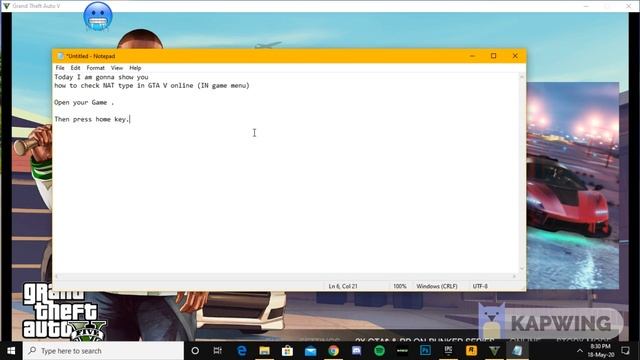Viewport: 640px width, 360px height.
Task: Open Microsoft Store from taskbar
Action: (287, 351)
